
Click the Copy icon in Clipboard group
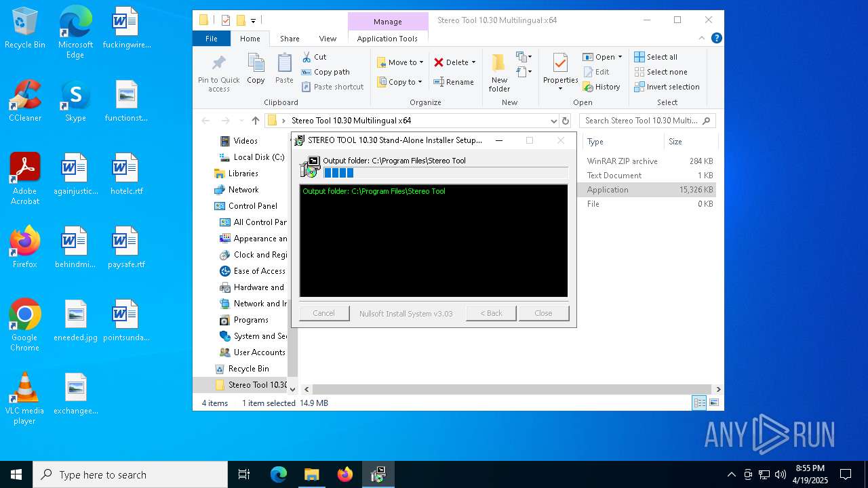[256, 64]
